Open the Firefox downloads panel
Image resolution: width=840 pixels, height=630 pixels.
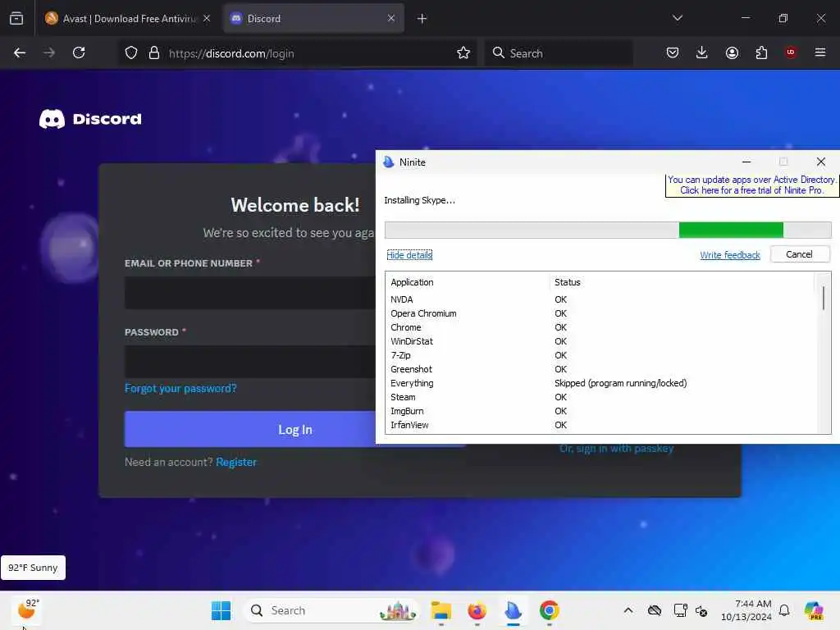pos(702,52)
